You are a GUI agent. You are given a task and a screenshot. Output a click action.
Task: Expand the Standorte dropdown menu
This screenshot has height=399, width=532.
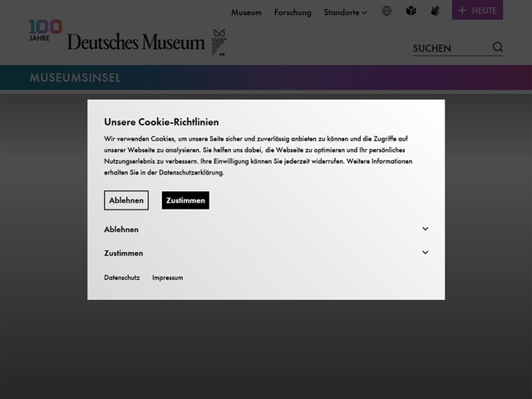pyautogui.click(x=346, y=12)
